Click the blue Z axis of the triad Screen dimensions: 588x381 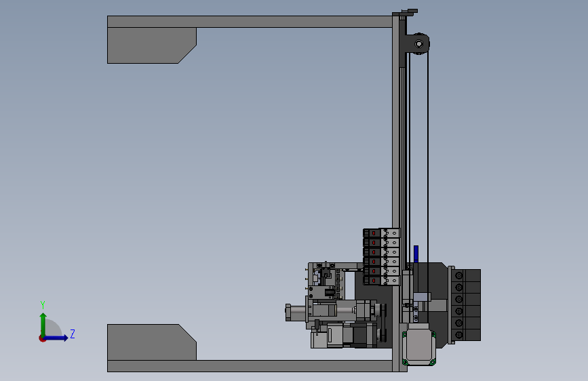pyautogui.click(x=56, y=338)
